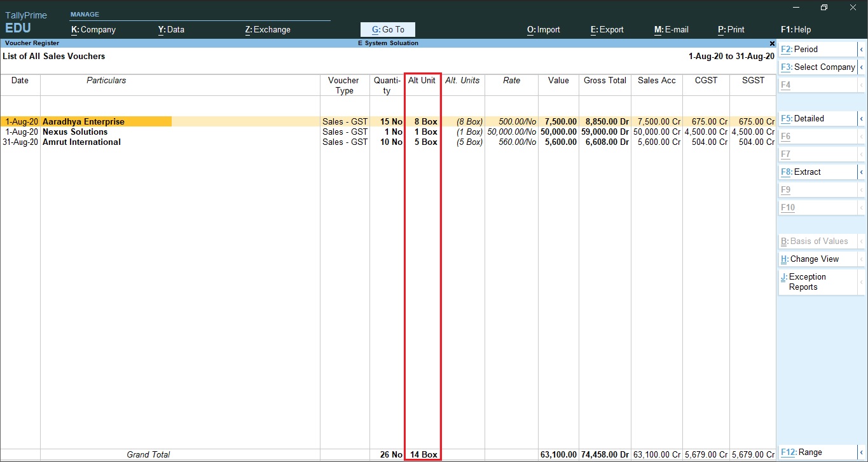Click the Grand Total label
Image resolution: width=868 pixels, height=462 pixels.
(148, 454)
